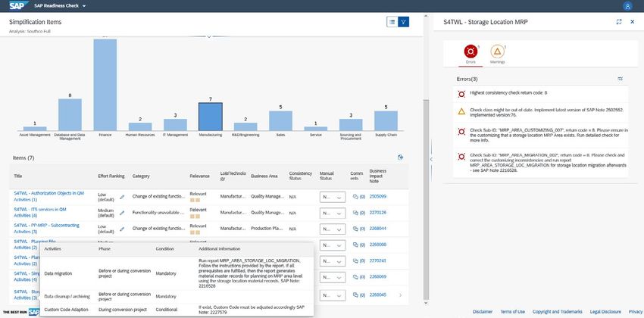Open comments for note 2268088 row

(359, 245)
